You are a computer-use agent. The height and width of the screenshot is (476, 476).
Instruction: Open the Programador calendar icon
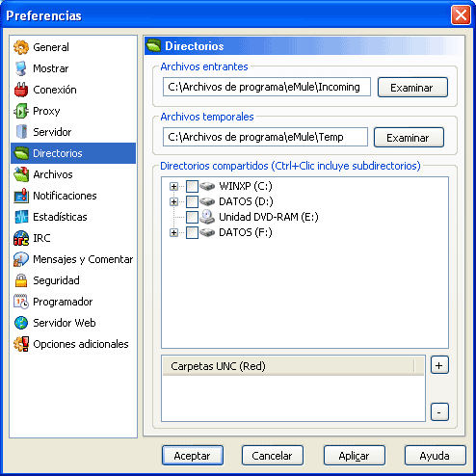coord(21,302)
